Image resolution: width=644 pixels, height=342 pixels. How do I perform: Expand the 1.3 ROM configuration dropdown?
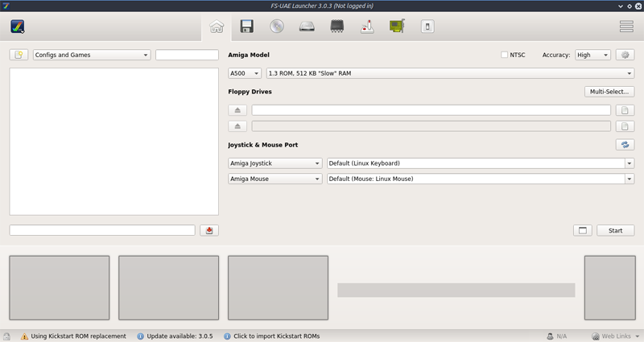450,73
